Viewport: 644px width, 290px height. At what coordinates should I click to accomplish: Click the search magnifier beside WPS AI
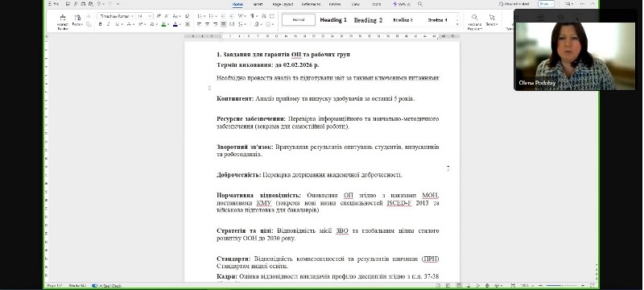(420, 4)
